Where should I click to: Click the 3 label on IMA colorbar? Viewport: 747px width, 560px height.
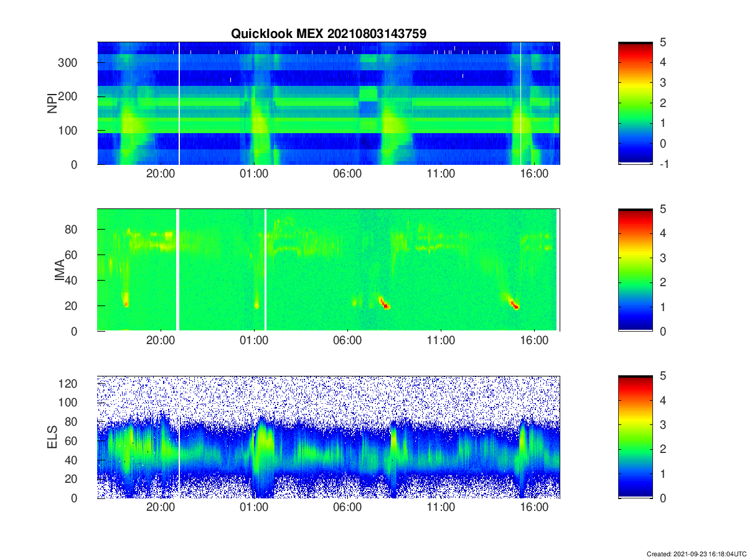[664, 258]
